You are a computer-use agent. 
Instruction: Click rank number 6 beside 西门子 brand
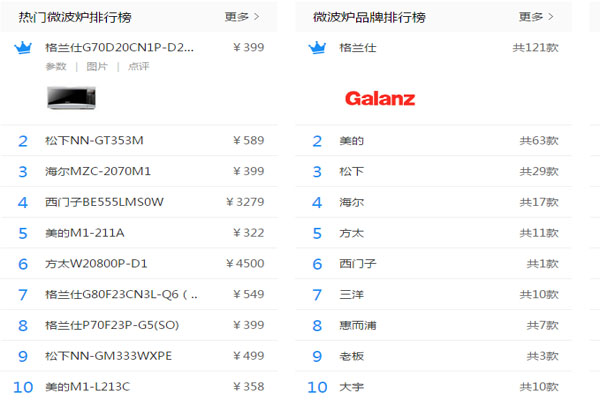point(317,264)
